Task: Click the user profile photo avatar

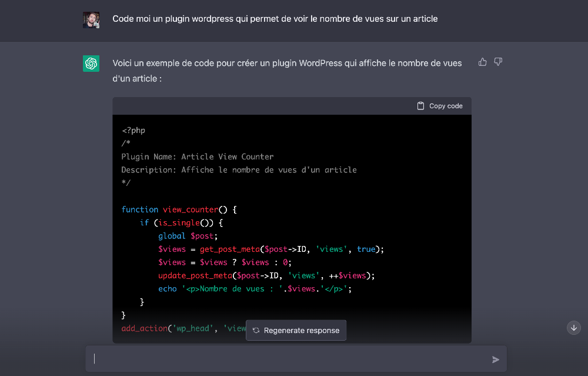Action: [x=91, y=20]
